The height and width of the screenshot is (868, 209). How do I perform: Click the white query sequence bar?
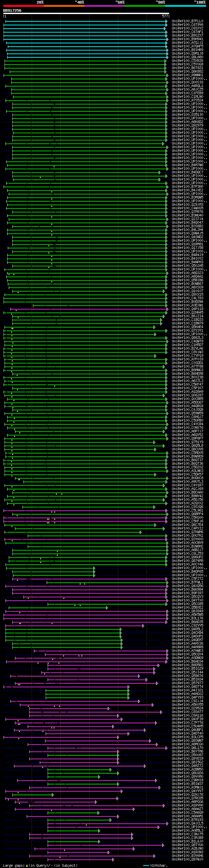(86, 13)
